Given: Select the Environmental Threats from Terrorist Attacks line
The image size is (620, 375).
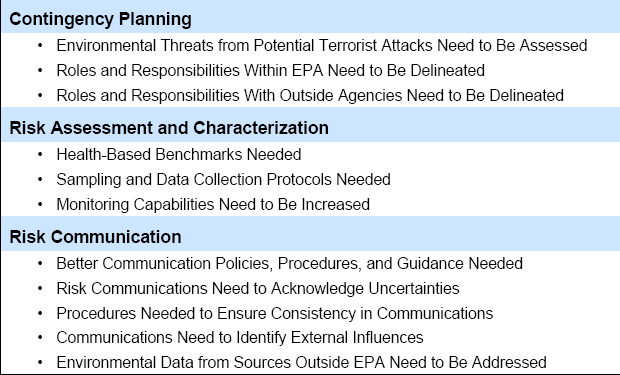Looking at the screenshot, I should coord(321,45).
